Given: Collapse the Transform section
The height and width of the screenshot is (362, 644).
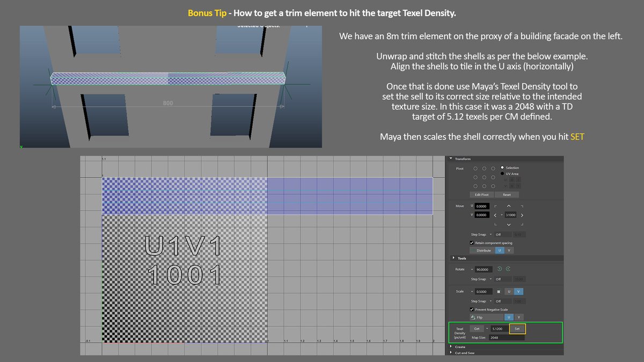Looking at the screenshot, I should pos(451,158).
